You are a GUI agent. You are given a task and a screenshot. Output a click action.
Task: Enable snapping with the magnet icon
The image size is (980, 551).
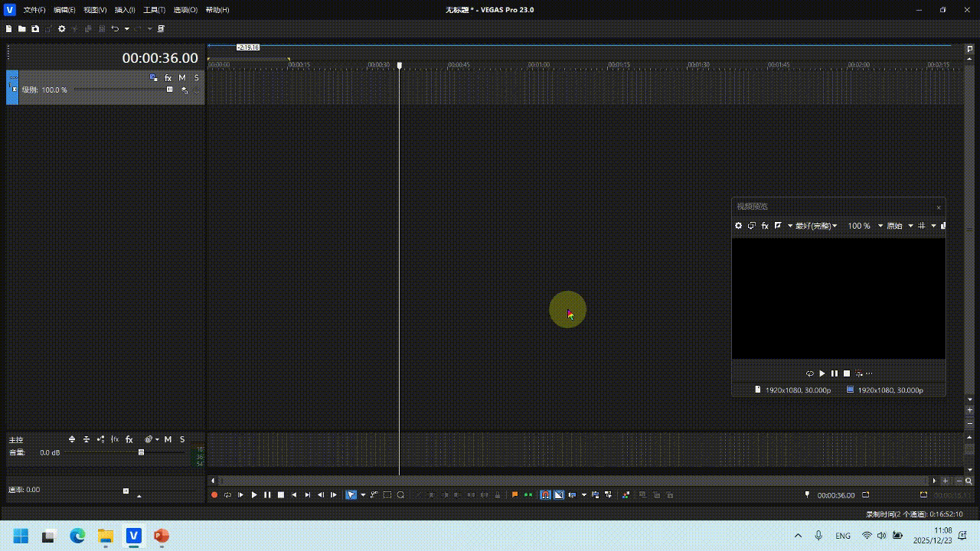click(x=544, y=494)
